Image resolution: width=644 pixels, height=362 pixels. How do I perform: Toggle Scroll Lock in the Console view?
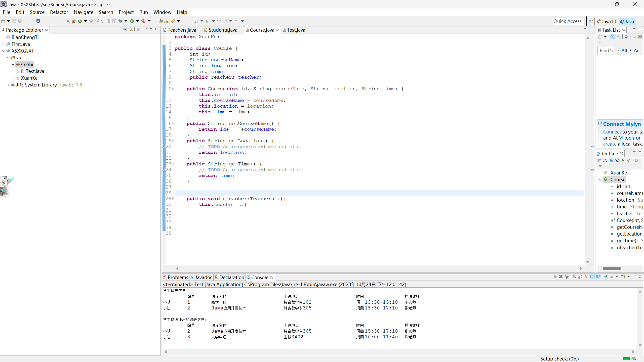pos(580,277)
